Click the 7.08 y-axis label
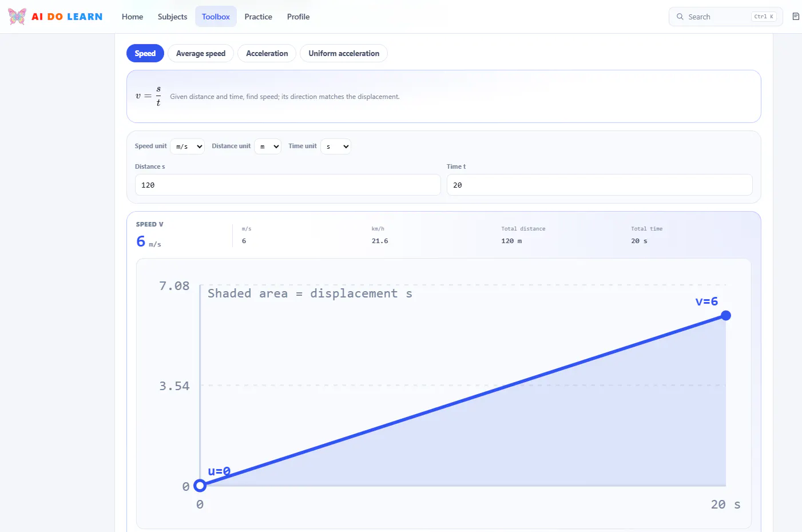 click(x=174, y=286)
